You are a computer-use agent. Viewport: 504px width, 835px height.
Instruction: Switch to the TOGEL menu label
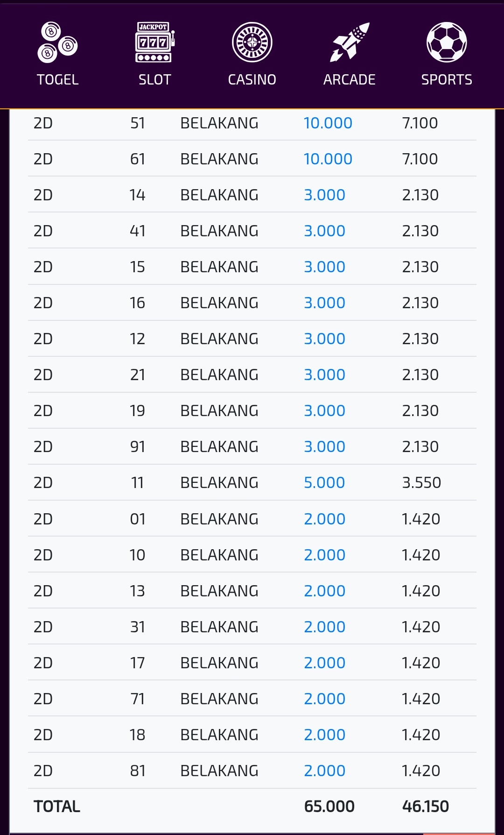tap(57, 80)
